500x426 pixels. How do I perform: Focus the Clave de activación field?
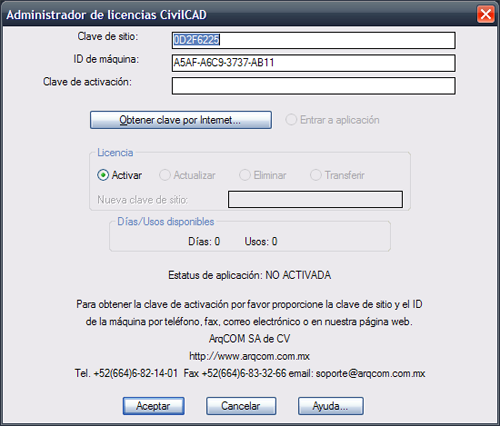coord(313,86)
